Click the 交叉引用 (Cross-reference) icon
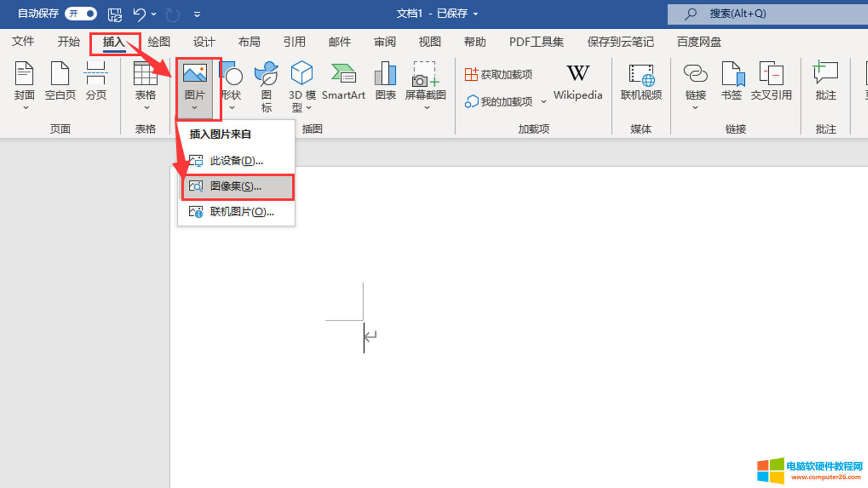 tap(771, 74)
